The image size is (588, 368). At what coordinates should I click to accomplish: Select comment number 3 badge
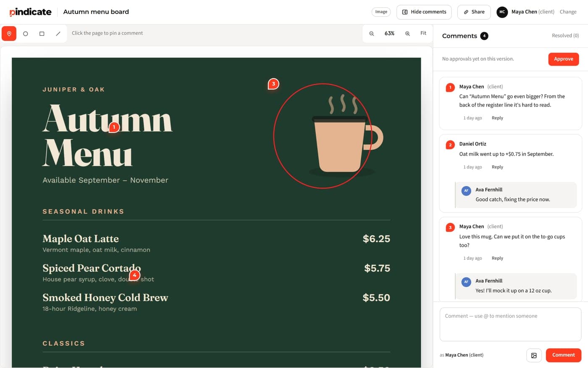coord(450,228)
